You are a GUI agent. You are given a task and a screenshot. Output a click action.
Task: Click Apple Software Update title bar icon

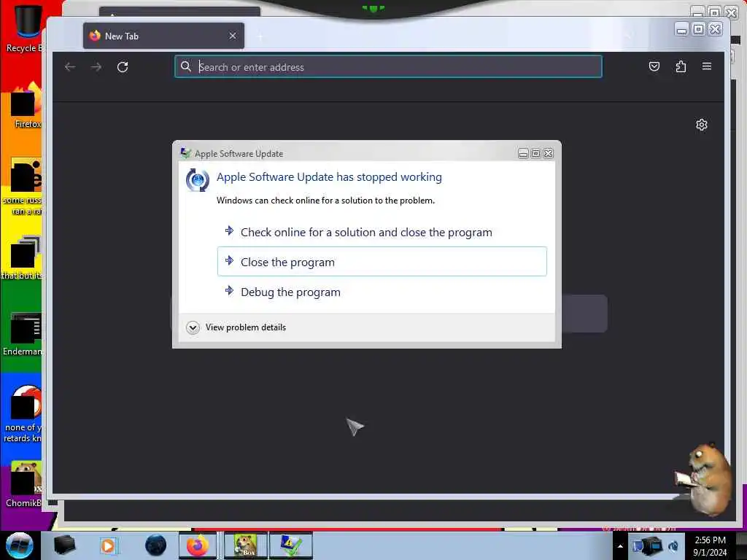[x=185, y=153]
